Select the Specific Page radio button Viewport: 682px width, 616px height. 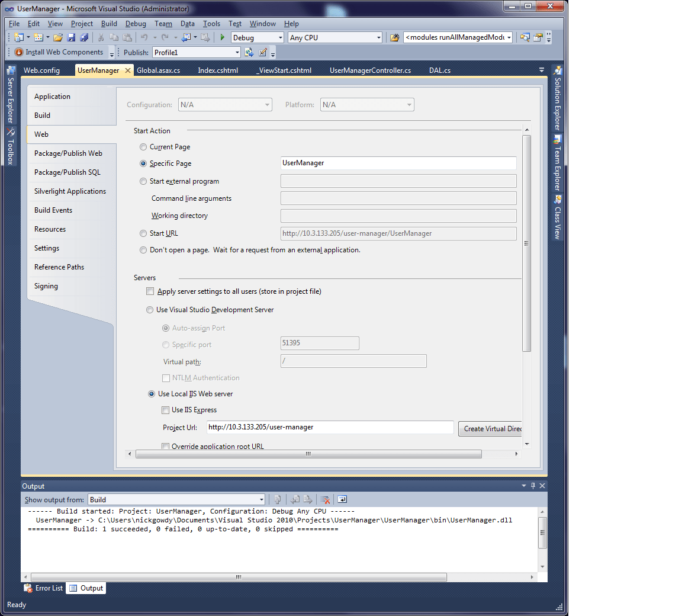[143, 163]
